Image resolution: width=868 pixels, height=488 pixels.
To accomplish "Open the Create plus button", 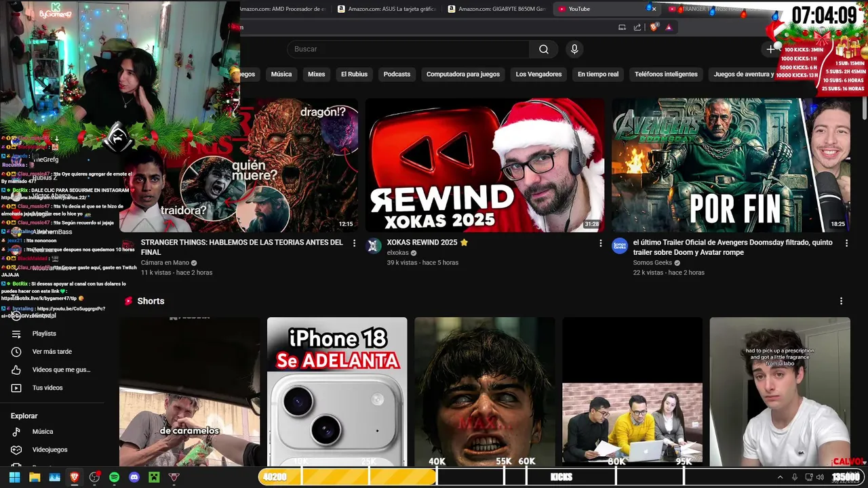I will [770, 49].
